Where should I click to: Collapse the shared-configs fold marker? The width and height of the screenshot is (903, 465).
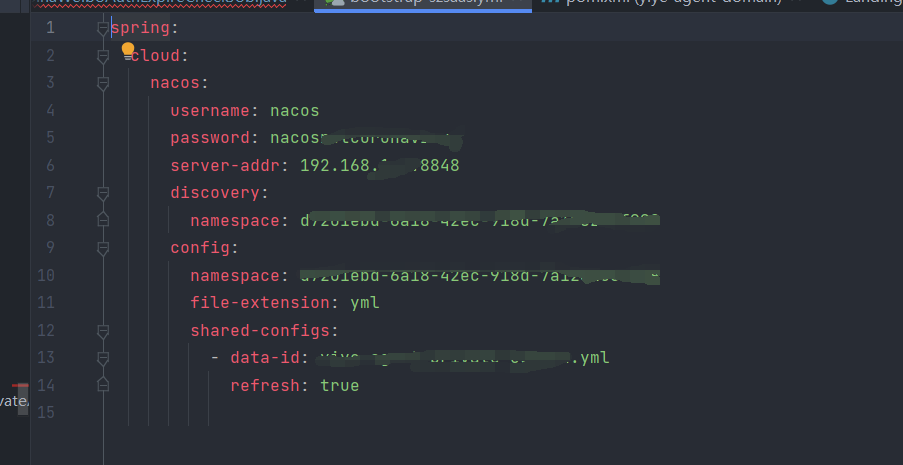tap(103, 331)
